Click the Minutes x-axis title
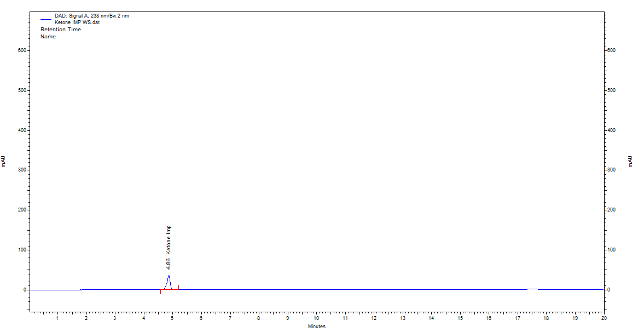Image resolution: width=644 pixels, height=332 pixels. pyautogui.click(x=316, y=327)
